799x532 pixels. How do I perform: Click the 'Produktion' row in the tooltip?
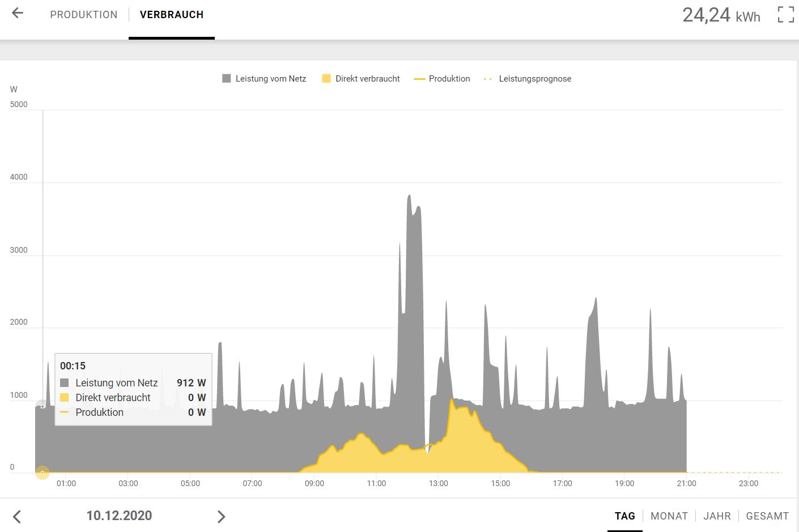click(x=133, y=412)
